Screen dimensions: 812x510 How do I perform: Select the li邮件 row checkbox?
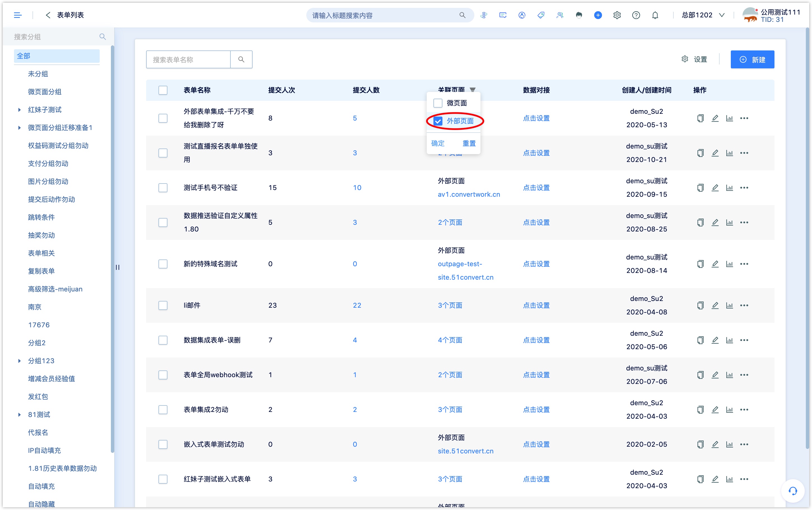click(x=163, y=305)
